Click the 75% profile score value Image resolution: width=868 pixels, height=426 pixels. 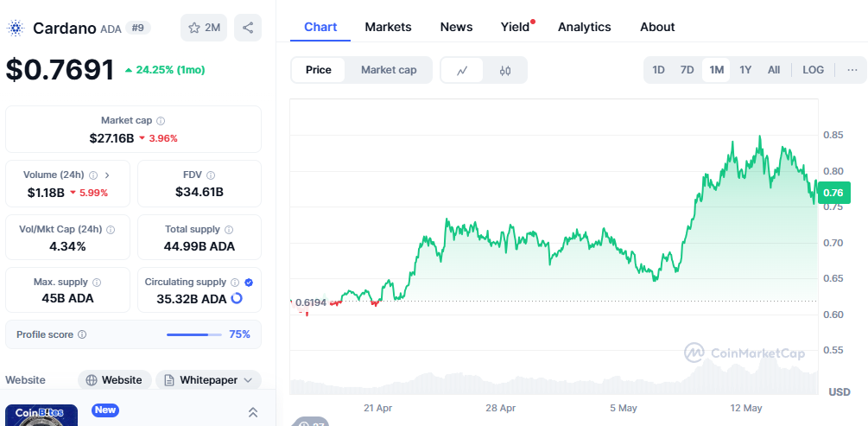[240, 334]
